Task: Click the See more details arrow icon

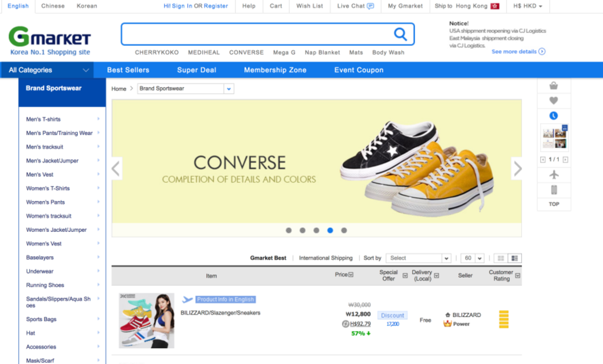Action: tap(542, 52)
